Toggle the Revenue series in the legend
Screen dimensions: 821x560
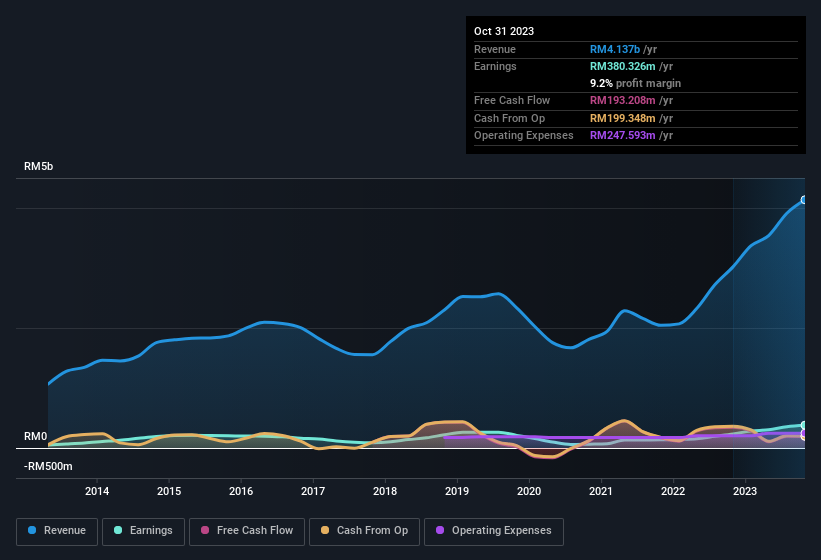point(58,531)
